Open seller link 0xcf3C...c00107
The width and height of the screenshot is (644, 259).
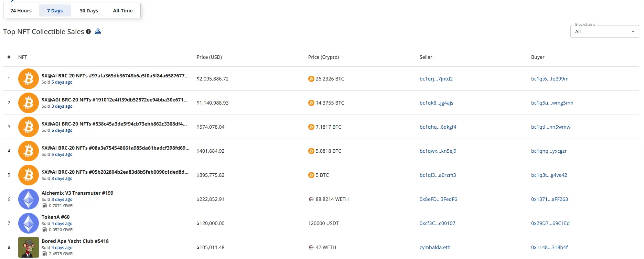437,223
